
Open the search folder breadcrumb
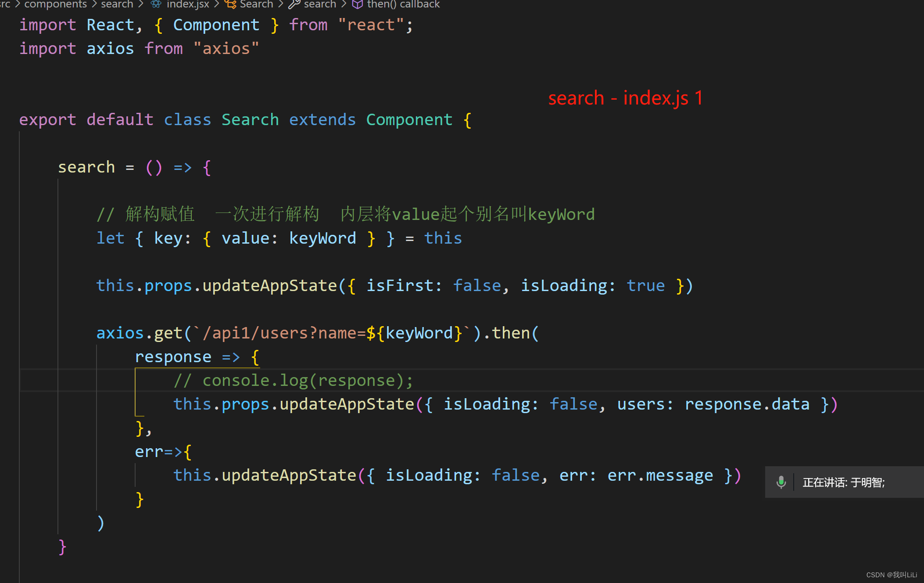[x=117, y=4]
